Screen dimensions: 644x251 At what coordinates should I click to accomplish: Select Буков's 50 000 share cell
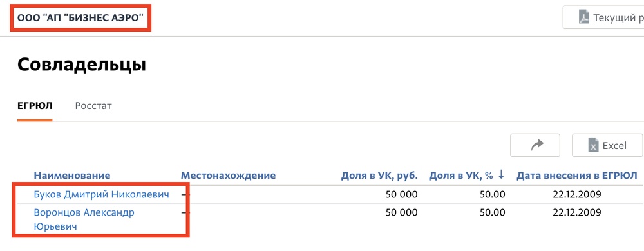tap(402, 194)
